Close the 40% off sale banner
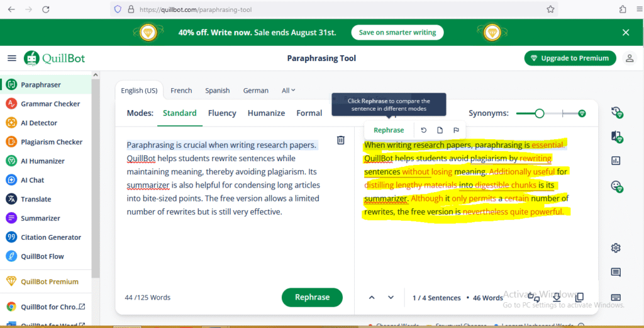 pyautogui.click(x=626, y=33)
